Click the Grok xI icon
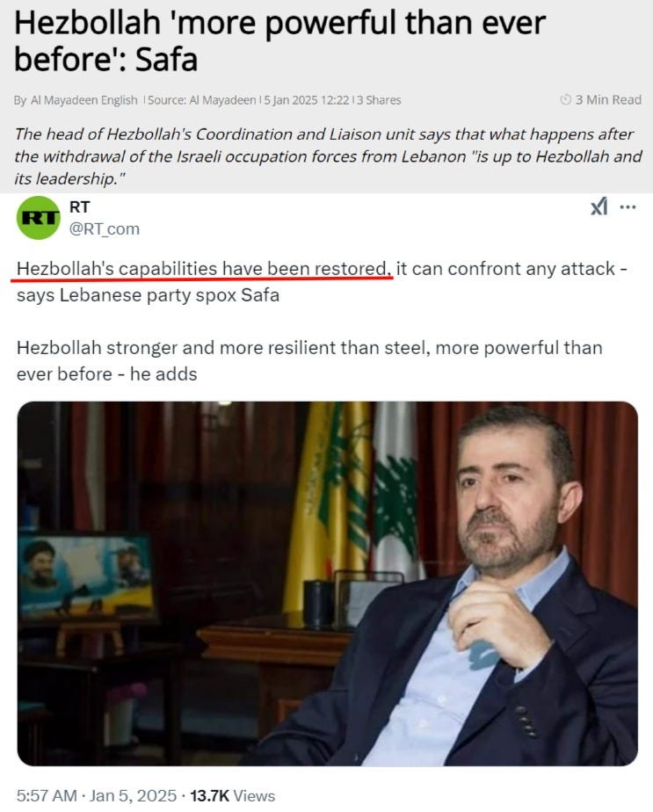 [x=599, y=207]
